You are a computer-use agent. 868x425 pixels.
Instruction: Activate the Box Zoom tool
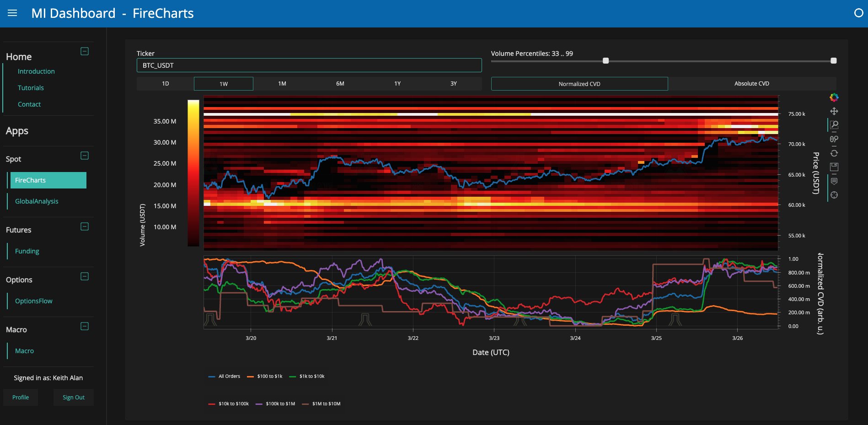(x=834, y=125)
